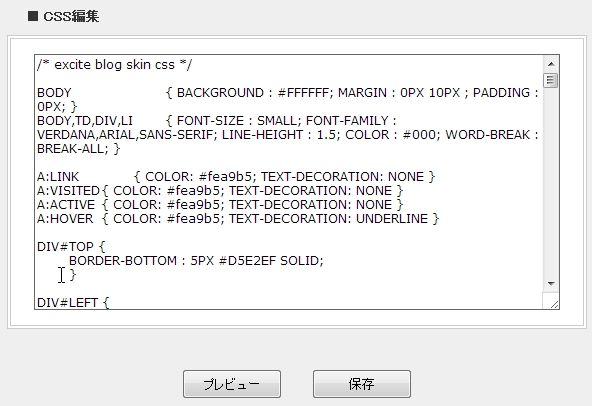Click the プレビュー preview button
The image size is (592, 406).
[x=232, y=384]
